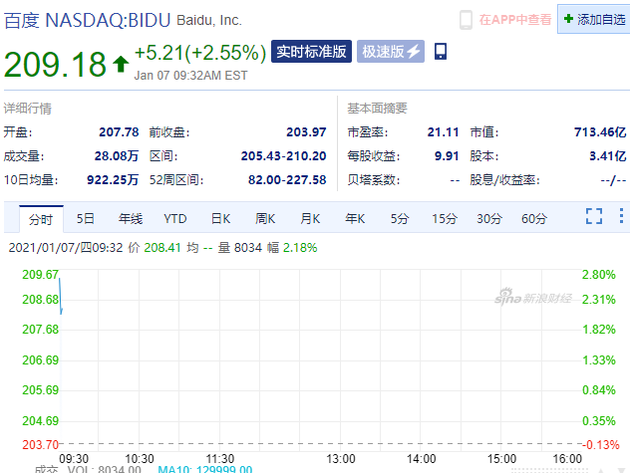Select the 年线 chart tab
The height and width of the screenshot is (473, 630).
coord(130,219)
